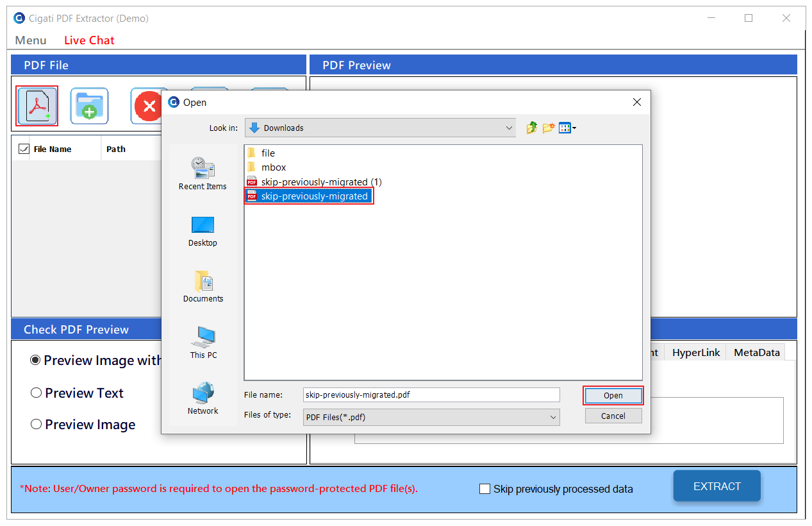Switch to the MetaData tab
The width and height of the screenshot is (812, 526).
tap(756, 352)
